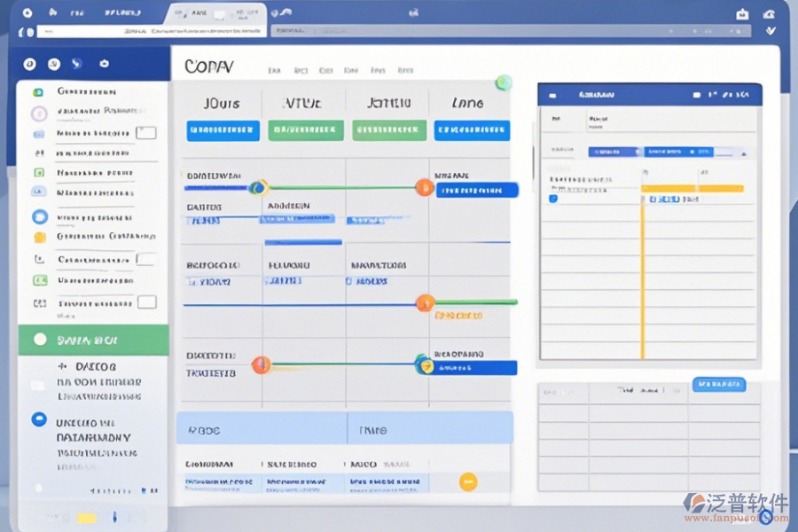Click the green round badge above Lane column
The width and height of the screenshot is (798, 532).
[504, 82]
